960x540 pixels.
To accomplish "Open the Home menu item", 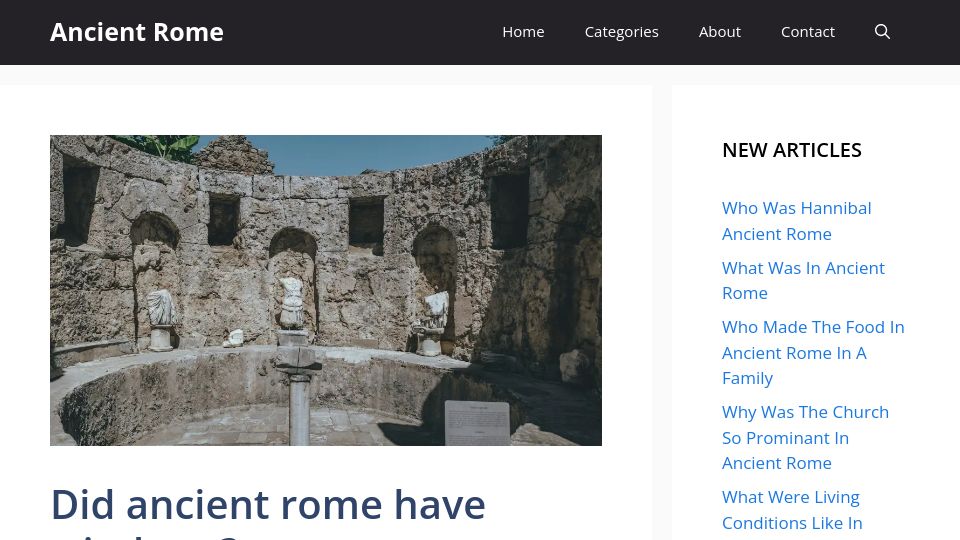I will (523, 32).
